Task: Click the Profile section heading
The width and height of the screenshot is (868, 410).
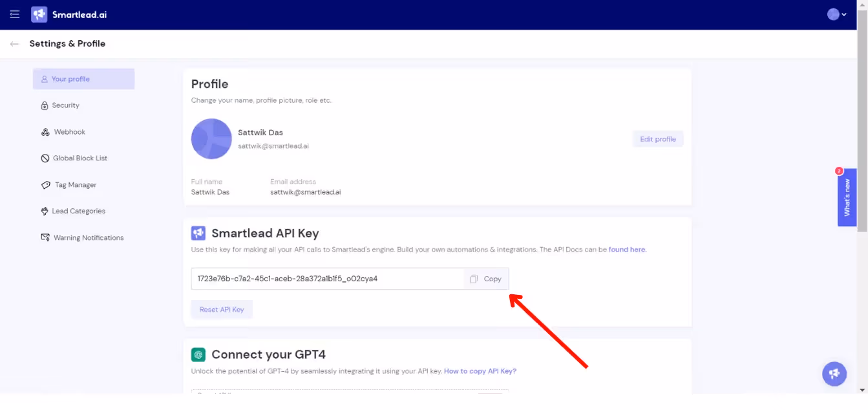Action: tap(210, 84)
